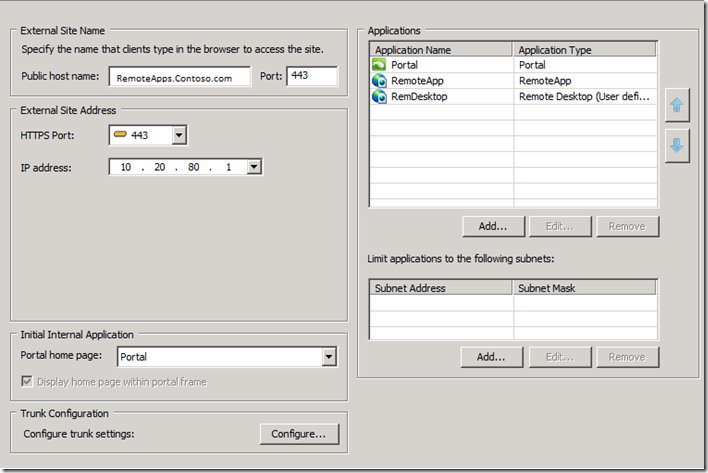Open trunk settings with Configure button

click(x=299, y=434)
